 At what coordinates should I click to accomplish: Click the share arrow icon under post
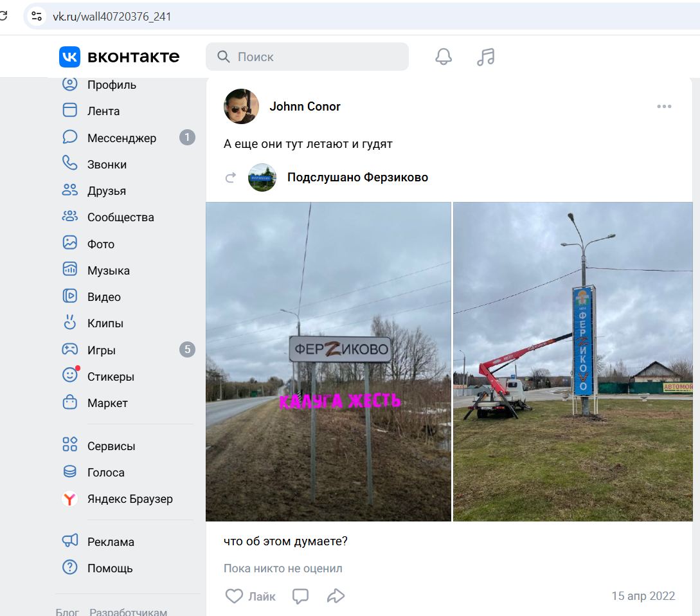point(336,596)
